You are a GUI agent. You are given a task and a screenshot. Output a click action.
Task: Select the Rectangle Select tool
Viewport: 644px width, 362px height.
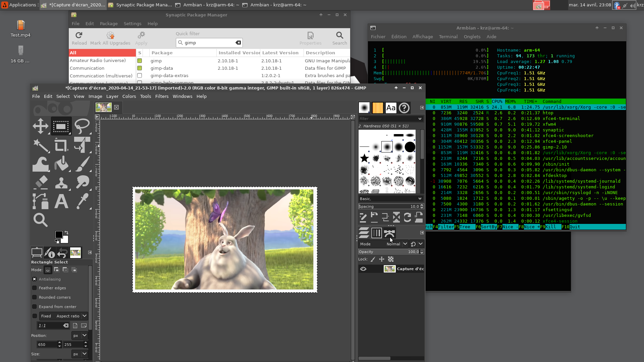(61, 126)
